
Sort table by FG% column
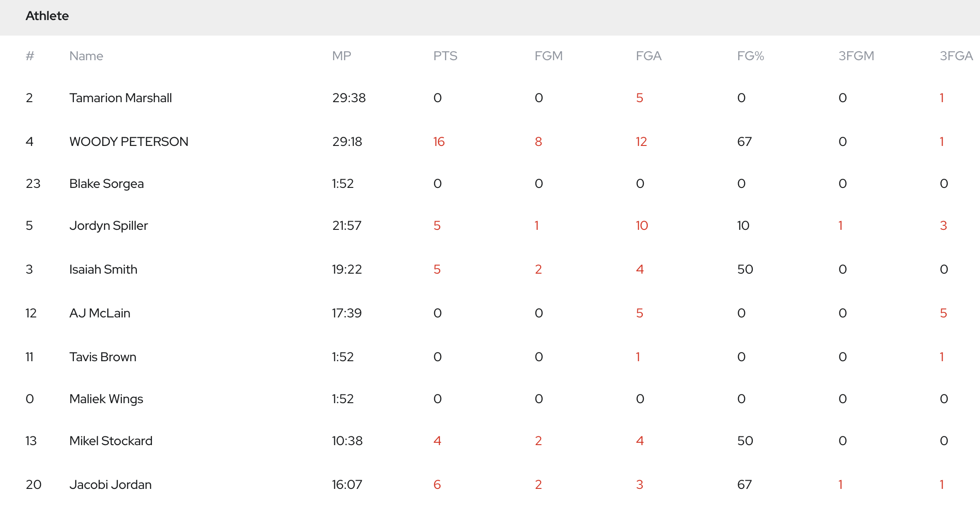point(751,56)
